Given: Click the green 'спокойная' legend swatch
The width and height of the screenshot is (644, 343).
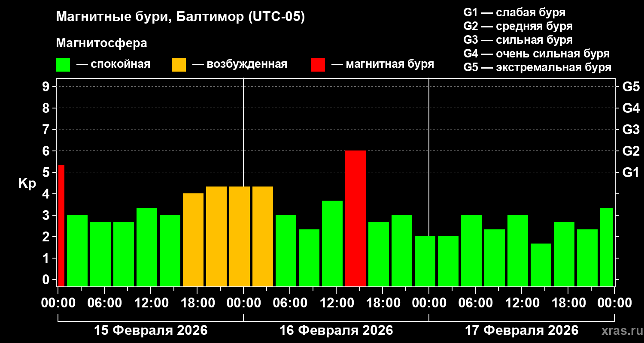Looking at the screenshot, I should 63,65.
